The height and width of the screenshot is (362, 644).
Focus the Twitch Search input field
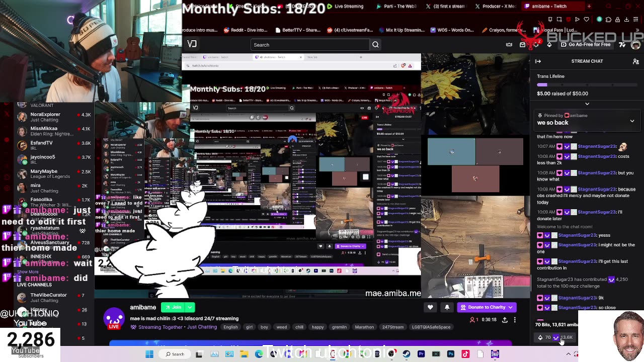coord(310,45)
